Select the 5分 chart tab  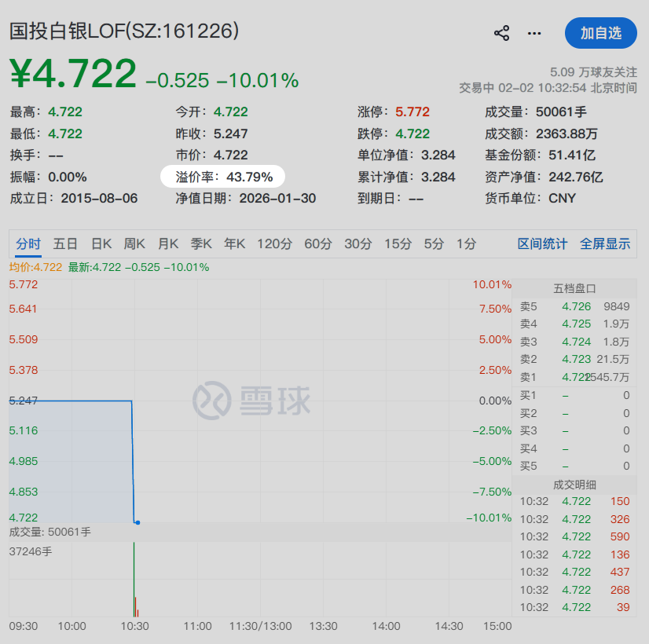434,243
